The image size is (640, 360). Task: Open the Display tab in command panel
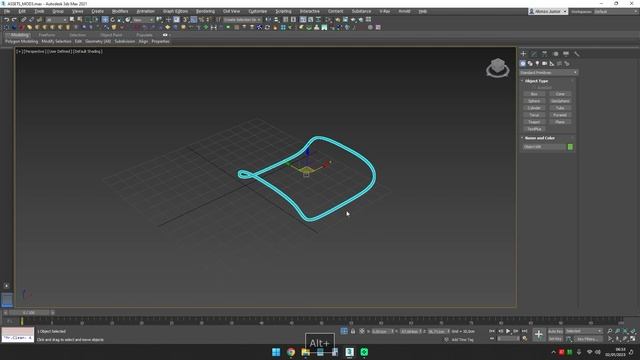coord(566,53)
